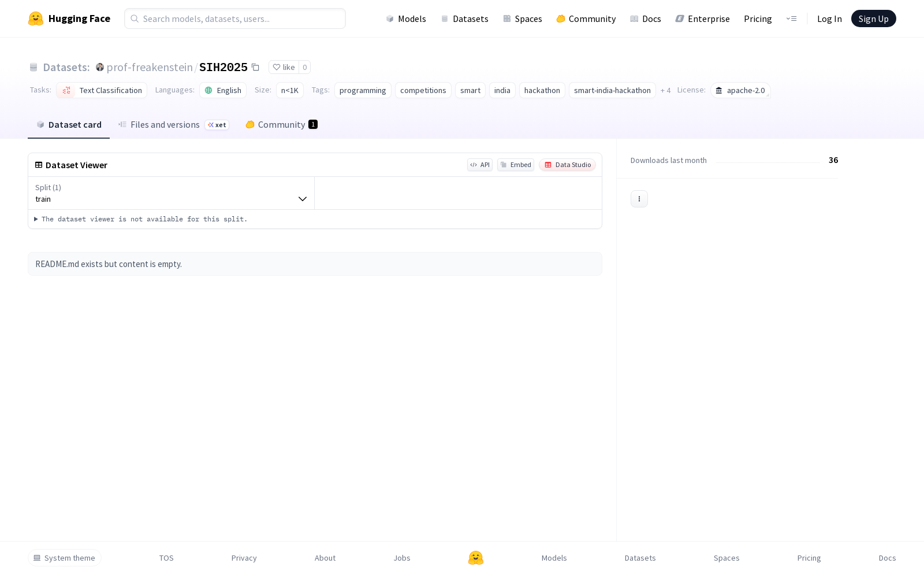Screen dimensions: 924x578
Task: Click the Text Classification task icon
Action: click(x=66, y=90)
